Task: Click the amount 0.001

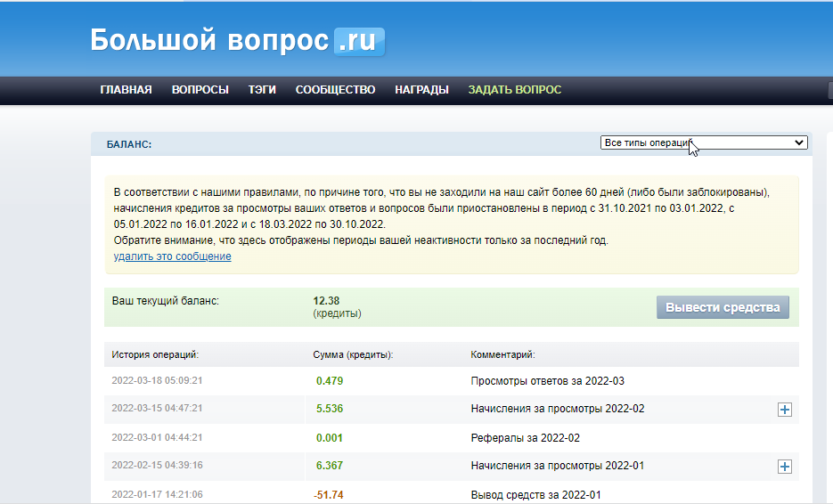Action: (x=330, y=437)
